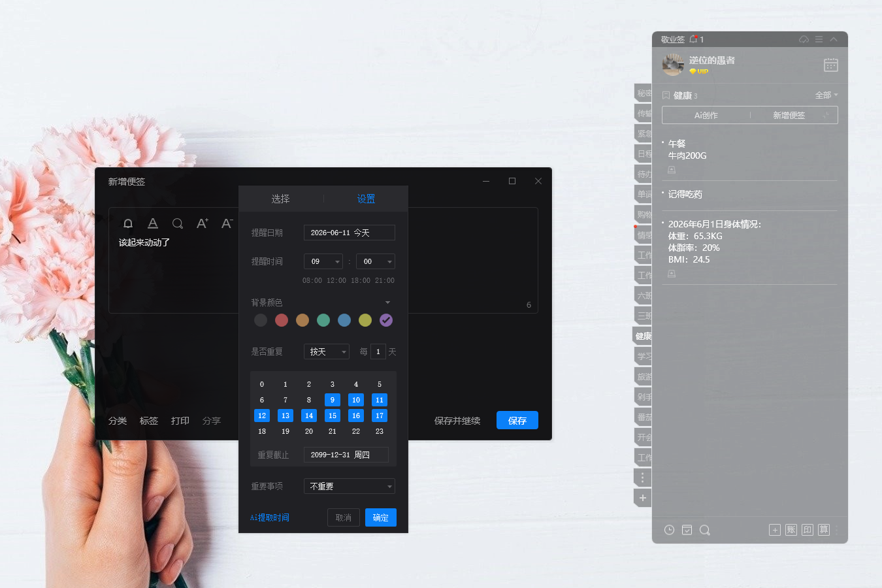Enable hour 18 in the hour grid
This screenshot has height=588, width=882.
262,431
